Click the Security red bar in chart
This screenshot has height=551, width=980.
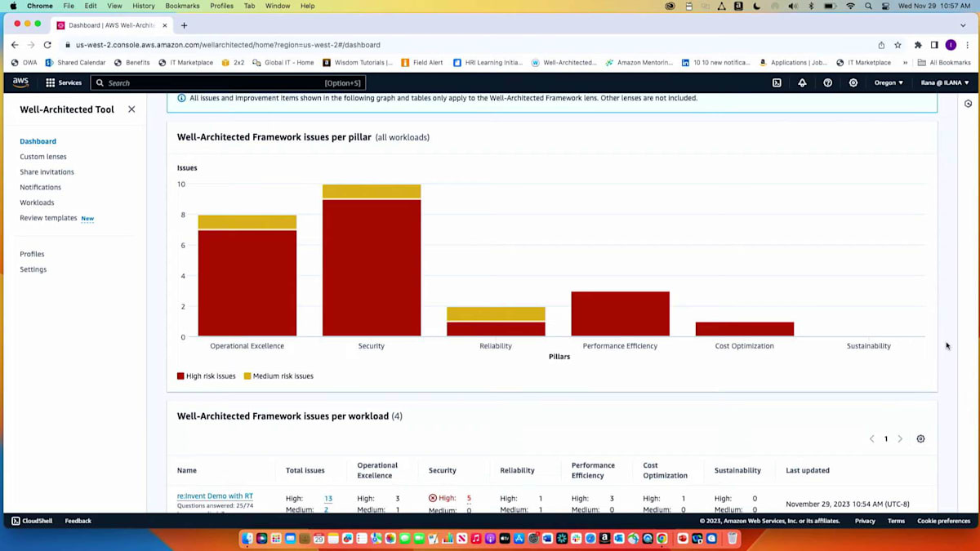pyautogui.click(x=372, y=268)
